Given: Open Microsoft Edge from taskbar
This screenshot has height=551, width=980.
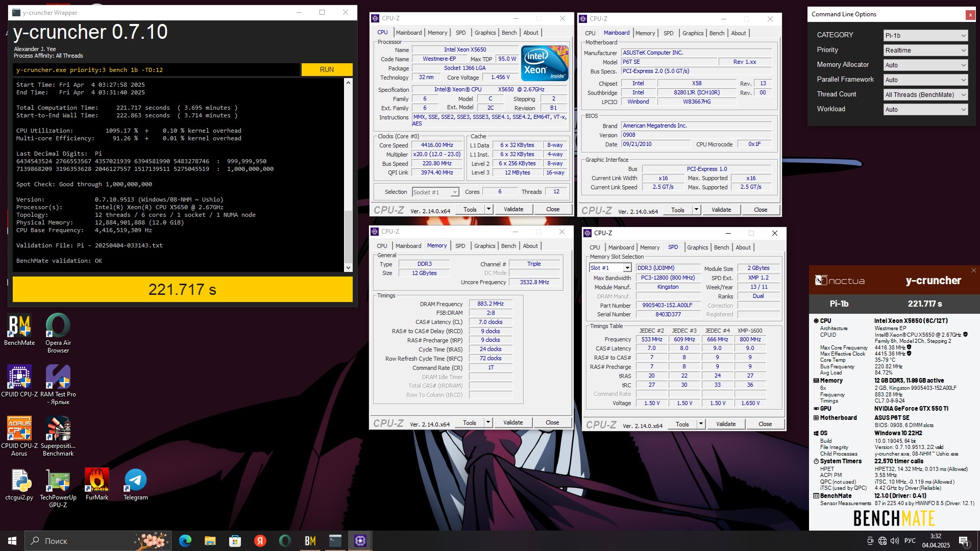Looking at the screenshot, I should pyautogui.click(x=185, y=541).
